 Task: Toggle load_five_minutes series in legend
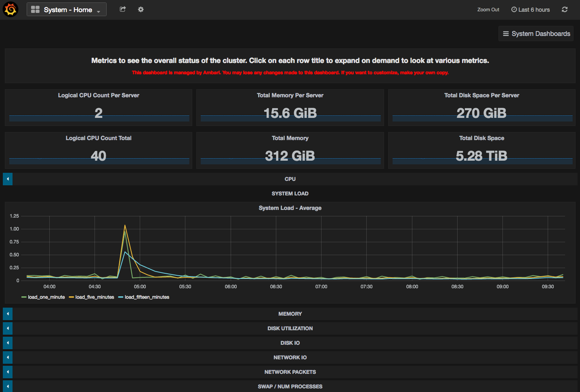tap(95, 297)
